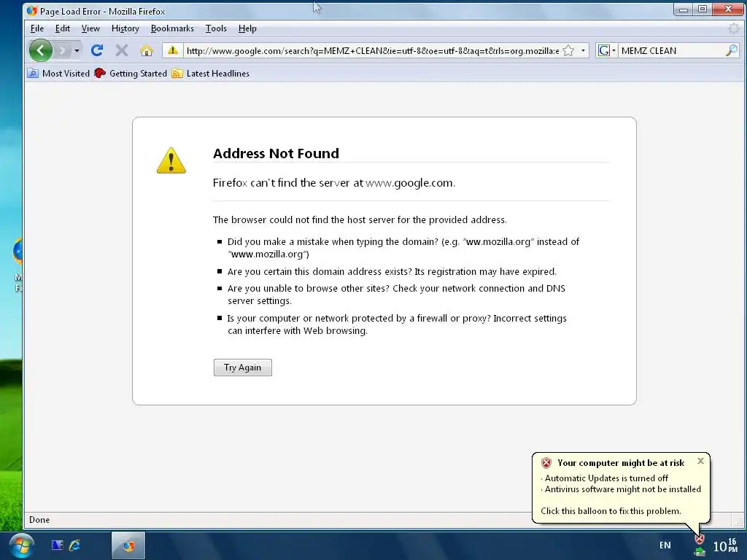
Task: Click the Getting Started red icon
Action: pyautogui.click(x=99, y=74)
